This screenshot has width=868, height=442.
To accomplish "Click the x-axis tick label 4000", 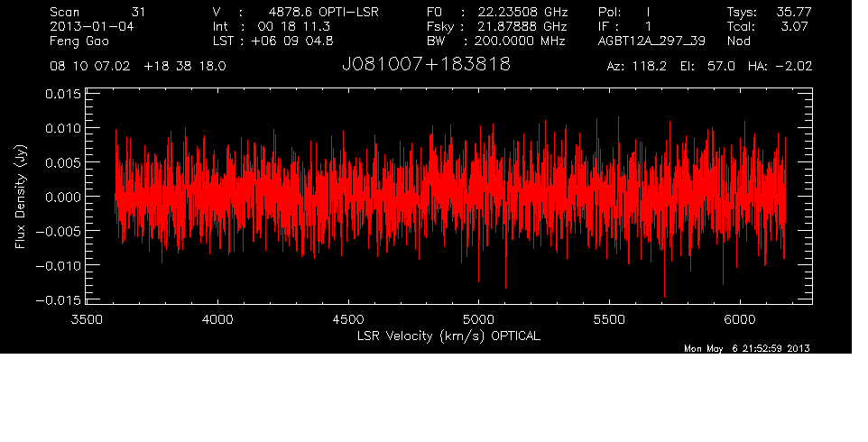I will tap(217, 319).
